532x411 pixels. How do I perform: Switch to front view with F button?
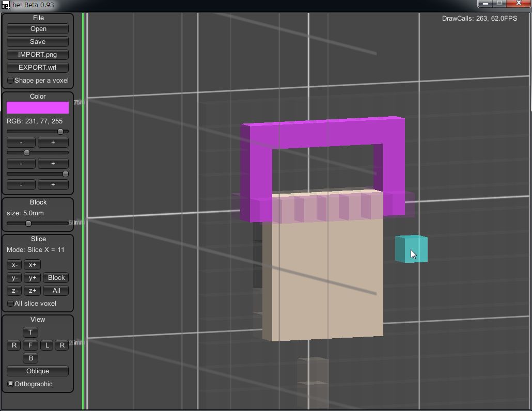(x=30, y=345)
